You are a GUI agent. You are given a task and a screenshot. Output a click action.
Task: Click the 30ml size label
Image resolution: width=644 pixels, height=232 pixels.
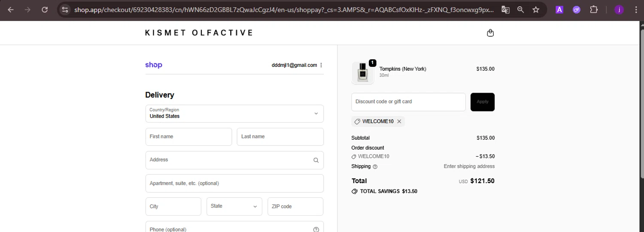[x=384, y=75]
